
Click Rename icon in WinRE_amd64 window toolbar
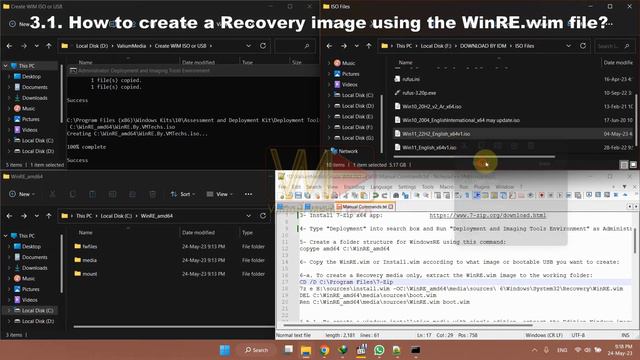click(113, 194)
